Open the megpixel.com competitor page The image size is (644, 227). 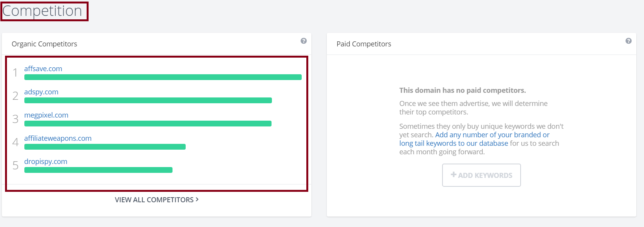click(x=46, y=115)
